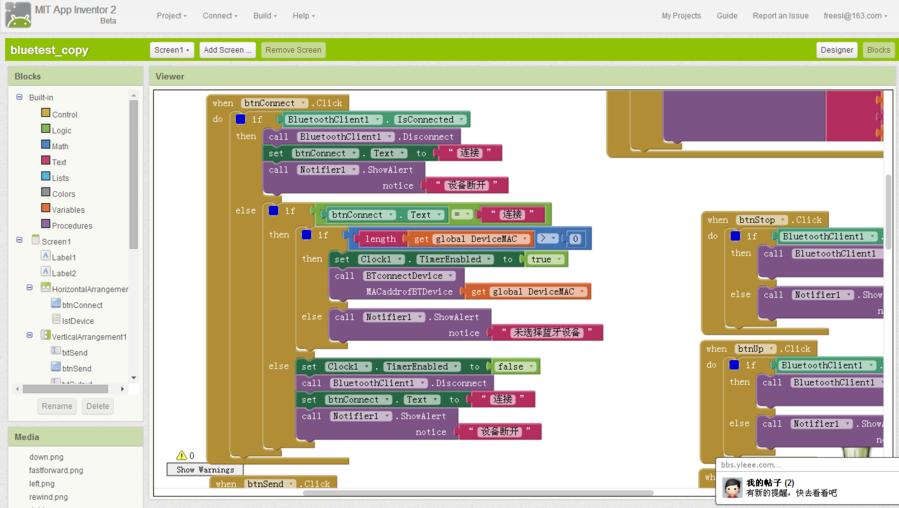Toggle mutator on btnStop if block
The width and height of the screenshot is (899, 508).
click(735, 237)
